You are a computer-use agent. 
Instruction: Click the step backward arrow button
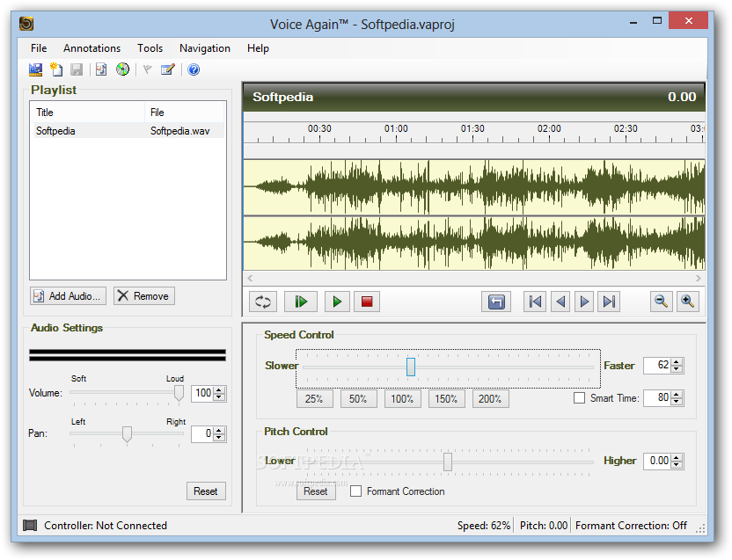(560, 302)
